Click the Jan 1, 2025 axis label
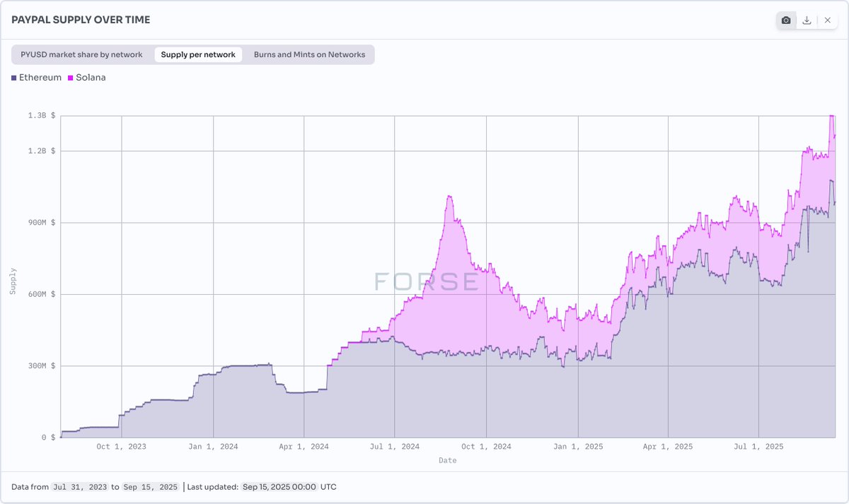 pyautogui.click(x=578, y=447)
